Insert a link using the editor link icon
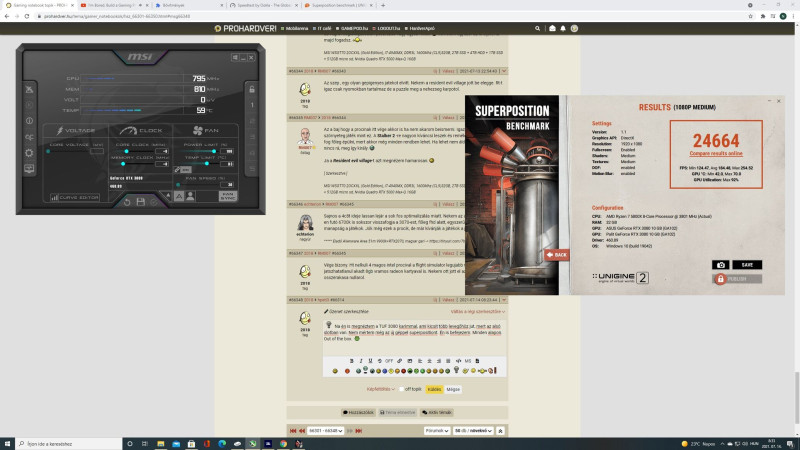800x450 pixels. pyautogui.click(x=399, y=361)
